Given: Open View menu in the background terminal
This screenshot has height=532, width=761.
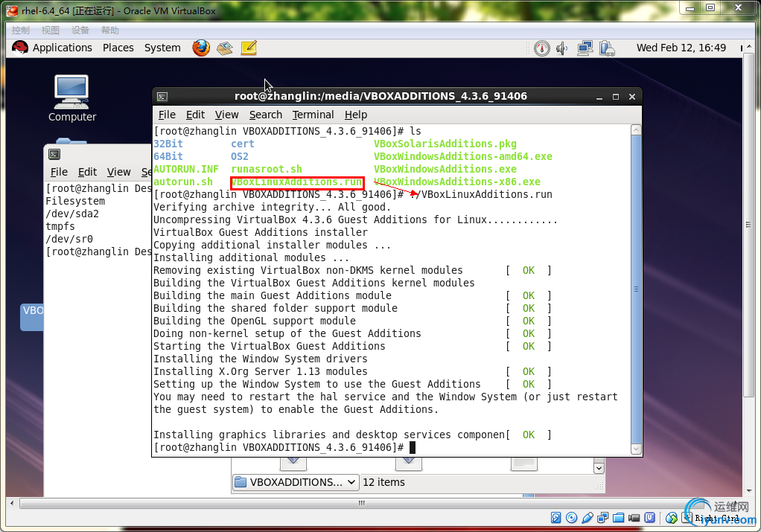Looking at the screenshot, I should click(119, 172).
